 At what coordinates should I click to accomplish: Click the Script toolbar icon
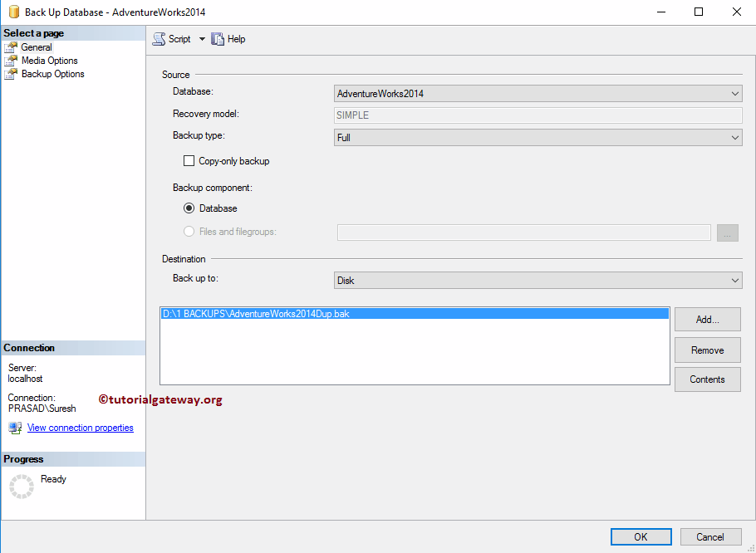coord(159,39)
